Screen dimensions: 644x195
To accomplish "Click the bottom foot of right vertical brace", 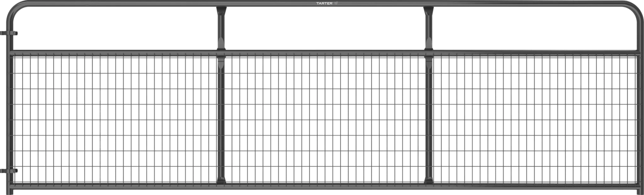I will point(428,180).
